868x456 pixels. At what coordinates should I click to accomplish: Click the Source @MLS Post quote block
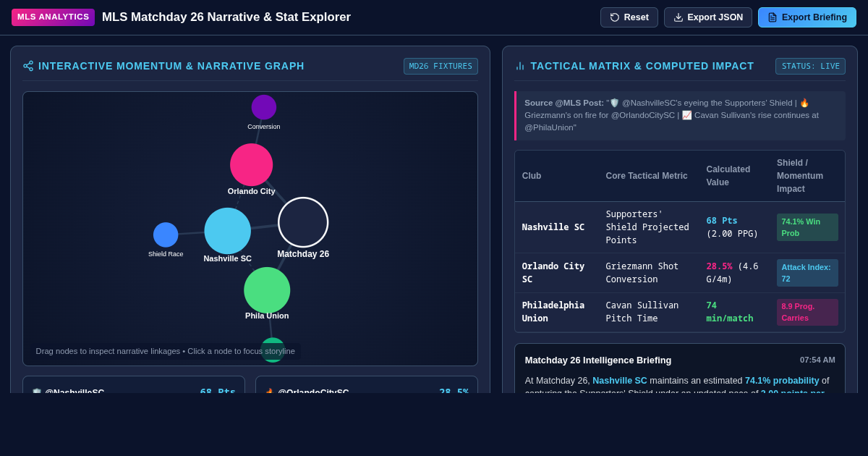680,116
